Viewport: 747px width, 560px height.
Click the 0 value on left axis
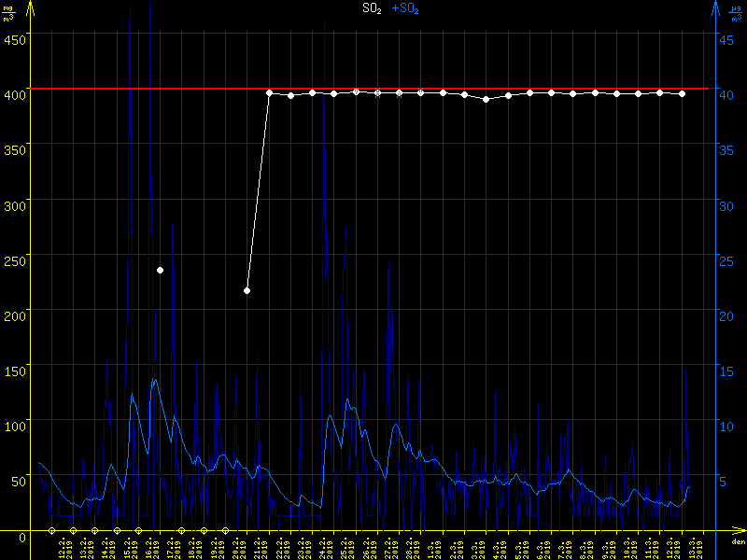22,536
